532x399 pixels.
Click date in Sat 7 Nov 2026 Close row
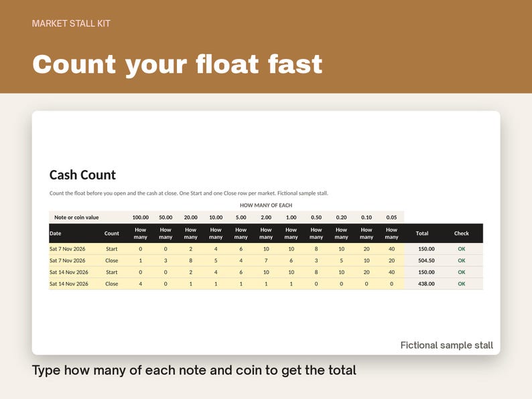[68, 260]
